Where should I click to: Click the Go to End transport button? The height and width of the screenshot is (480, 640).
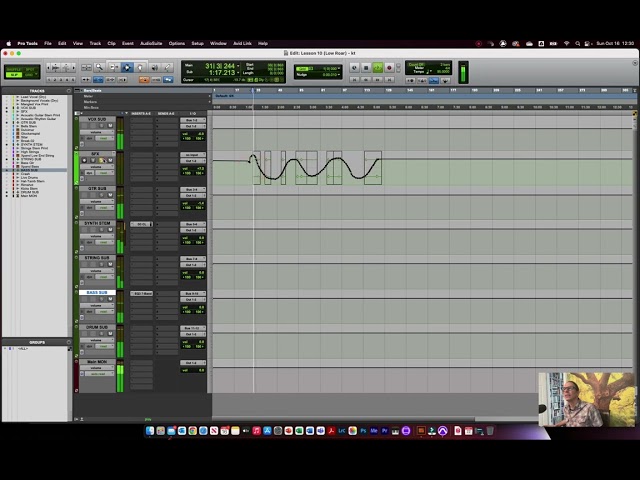[x=389, y=80]
